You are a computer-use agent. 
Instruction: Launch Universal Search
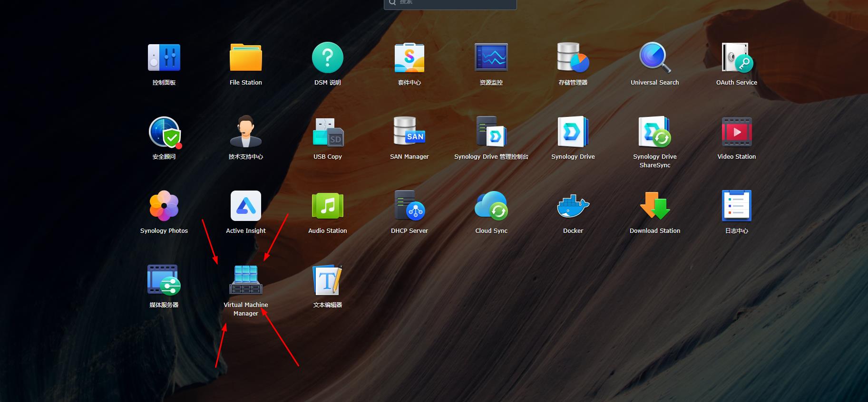654,58
